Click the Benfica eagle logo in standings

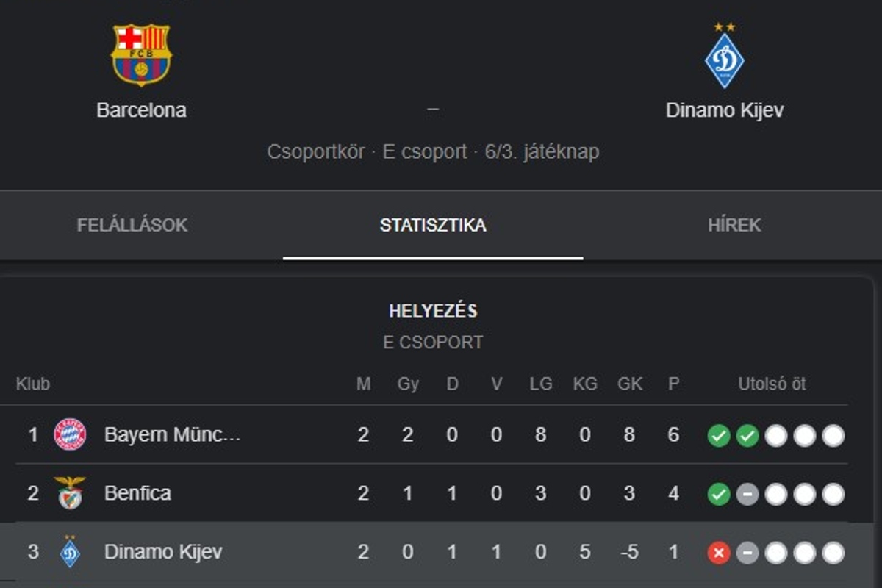[71, 493]
